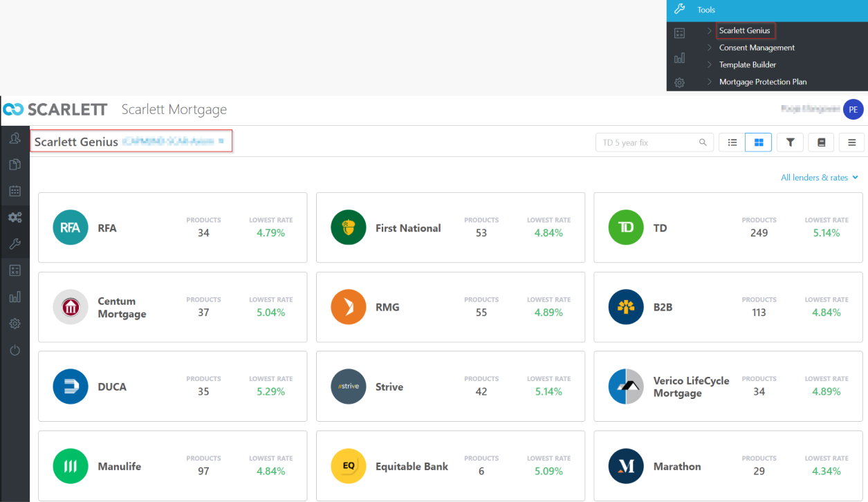Open the All lenders & rates dropdown
868x502 pixels.
(x=819, y=178)
